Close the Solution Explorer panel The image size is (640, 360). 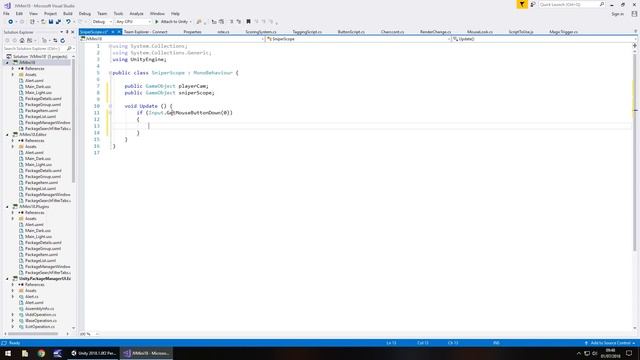coord(73,32)
